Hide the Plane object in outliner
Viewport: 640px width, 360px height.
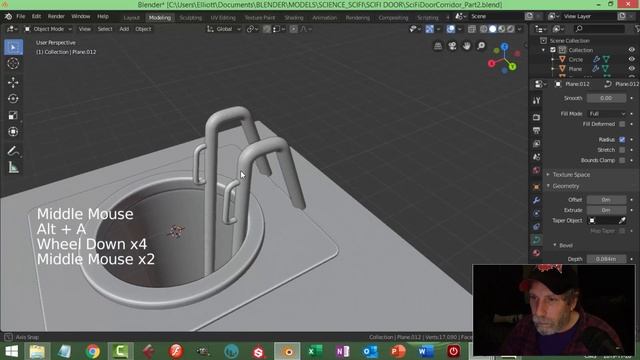point(631,69)
